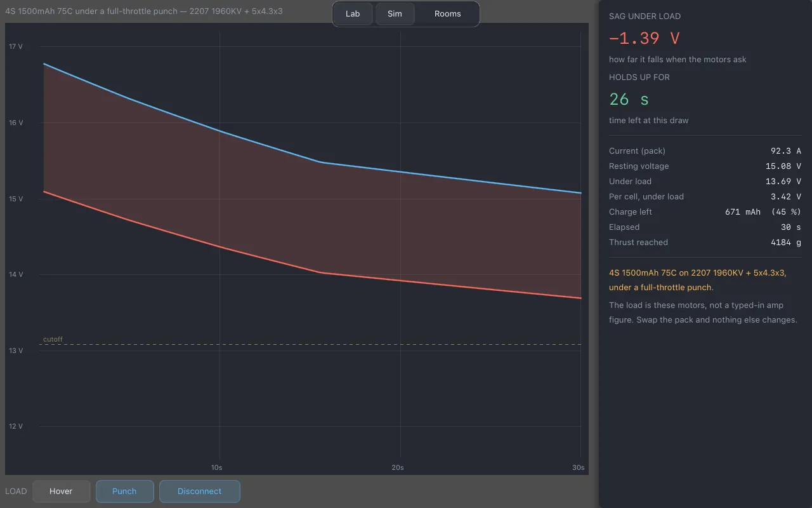Click the 20s time axis label

point(397,467)
